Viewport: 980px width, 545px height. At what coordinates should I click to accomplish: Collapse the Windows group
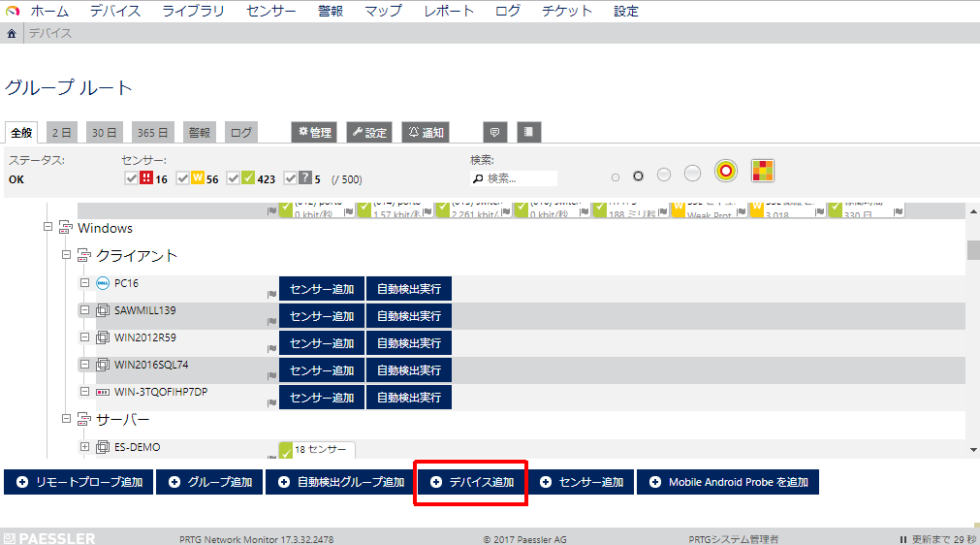click(47, 226)
